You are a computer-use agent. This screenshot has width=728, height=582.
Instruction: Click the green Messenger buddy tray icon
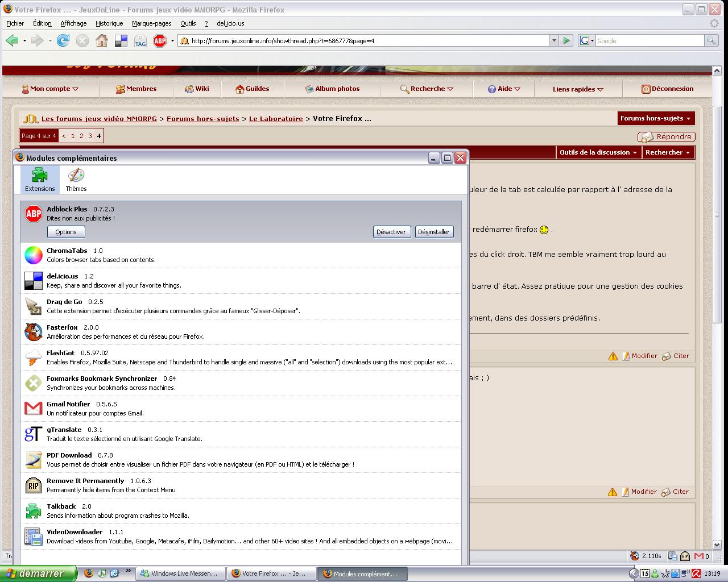[655, 573]
